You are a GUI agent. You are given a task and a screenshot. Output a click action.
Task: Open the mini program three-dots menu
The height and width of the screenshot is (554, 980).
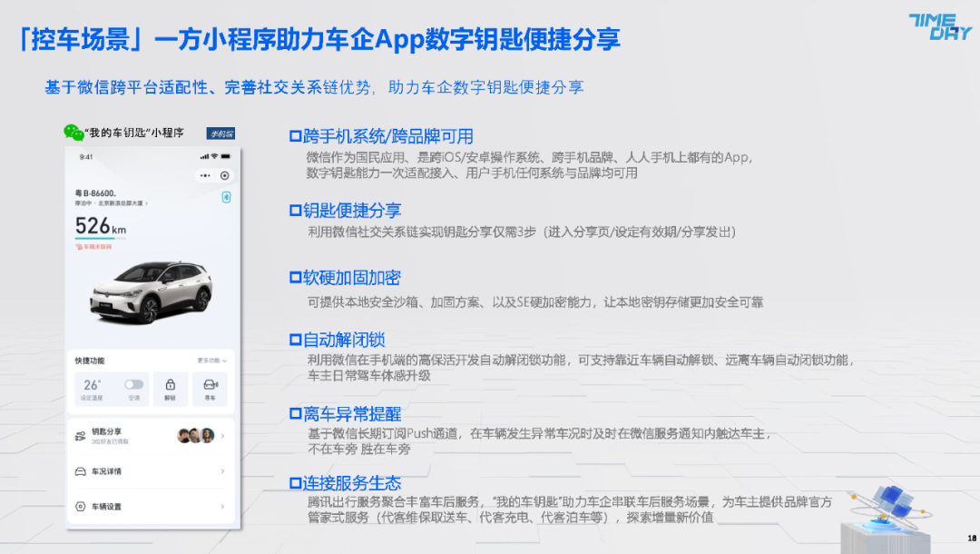pyautogui.click(x=205, y=175)
